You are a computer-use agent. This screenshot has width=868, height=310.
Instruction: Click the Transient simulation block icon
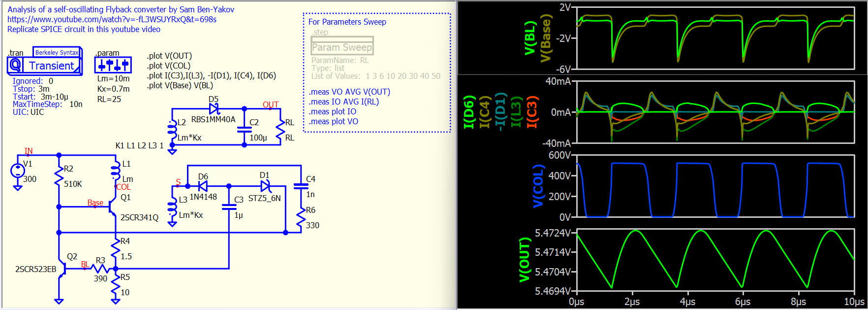point(44,66)
